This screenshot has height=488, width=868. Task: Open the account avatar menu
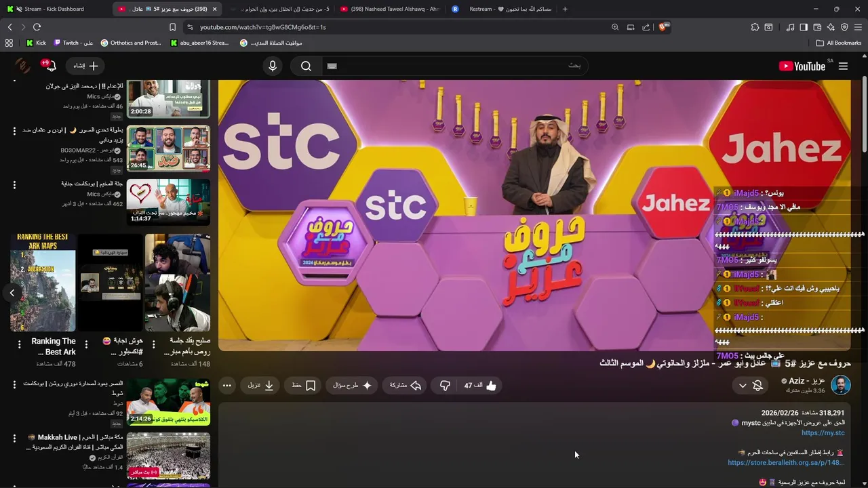click(22, 66)
